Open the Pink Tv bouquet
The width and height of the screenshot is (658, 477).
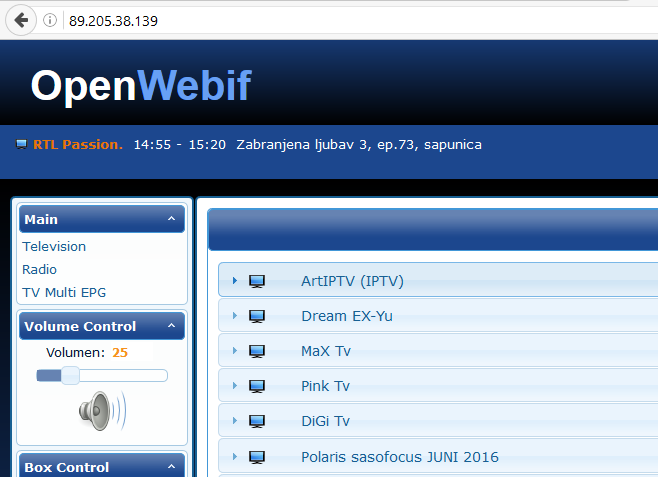(x=326, y=386)
